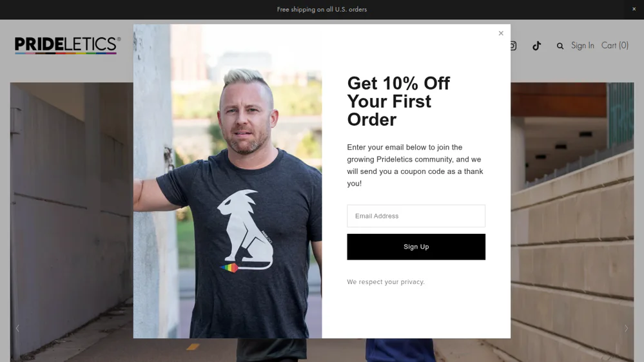Click the dimmed hero image left of the popup
The width and height of the screenshot is (644, 362).
pos(72,222)
